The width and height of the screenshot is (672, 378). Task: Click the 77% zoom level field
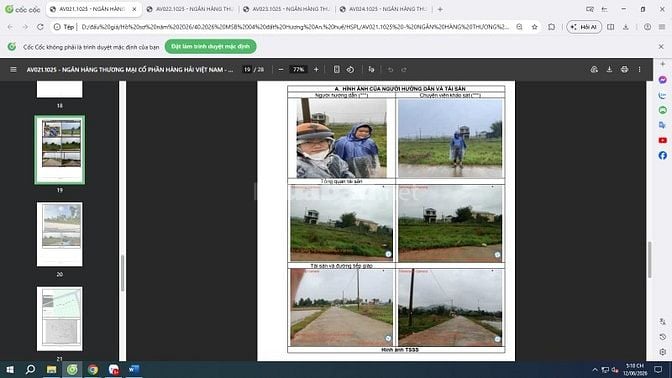(x=298, y=69)
